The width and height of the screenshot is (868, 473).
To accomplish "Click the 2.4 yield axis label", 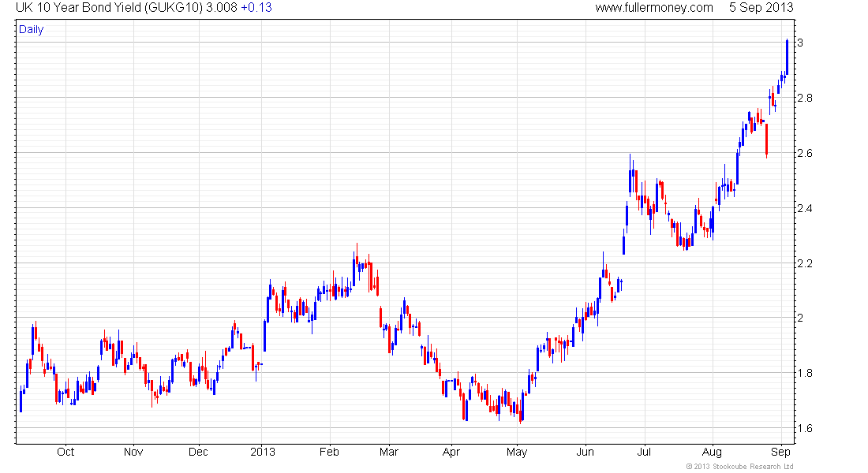I will pos(805,208).
